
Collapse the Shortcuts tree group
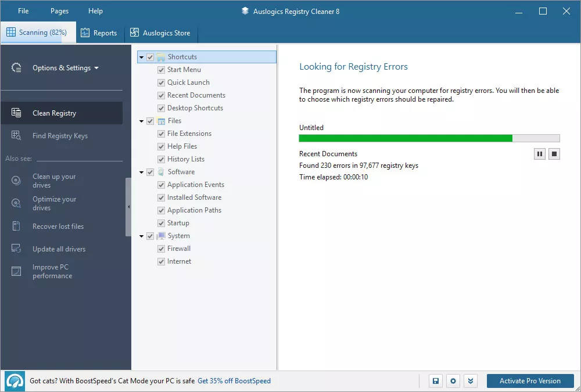[142, 57]
